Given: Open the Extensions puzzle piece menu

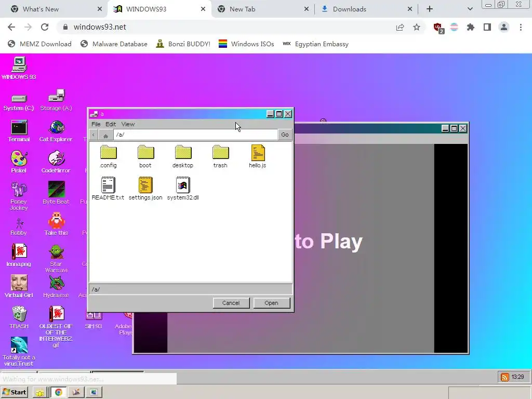Looking at the screenshot, I should [x=471, y=27].
